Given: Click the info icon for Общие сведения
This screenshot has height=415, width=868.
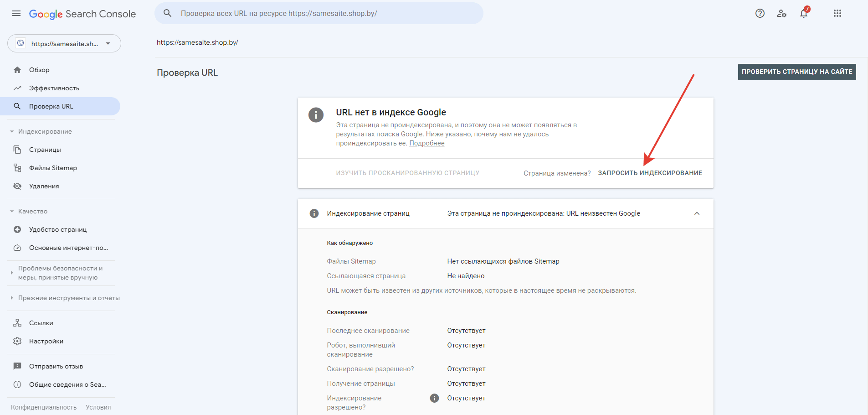Looking at the screenshot, I should click(17, 384).
